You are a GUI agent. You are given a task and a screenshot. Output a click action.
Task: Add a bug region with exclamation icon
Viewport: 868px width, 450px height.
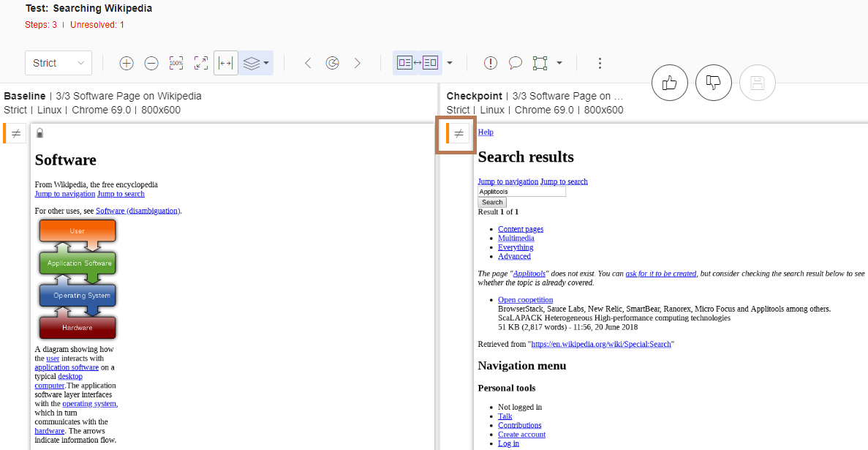(x=491, y=63)
